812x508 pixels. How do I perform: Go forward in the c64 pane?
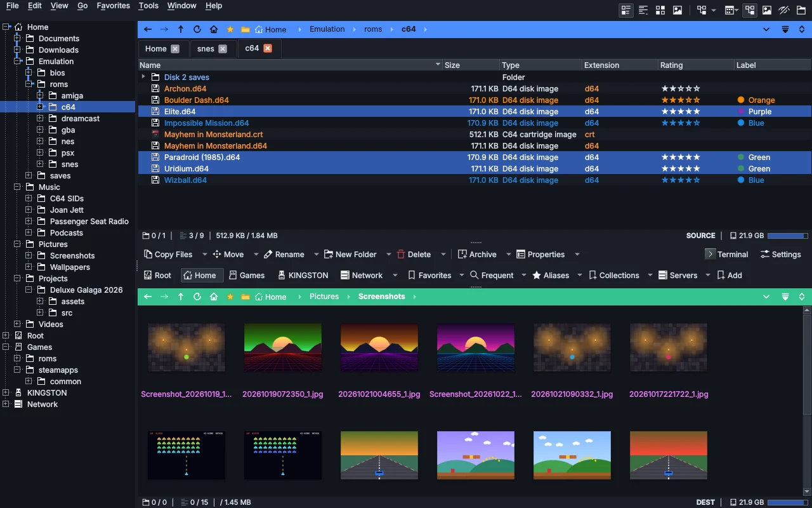[164, 29]
